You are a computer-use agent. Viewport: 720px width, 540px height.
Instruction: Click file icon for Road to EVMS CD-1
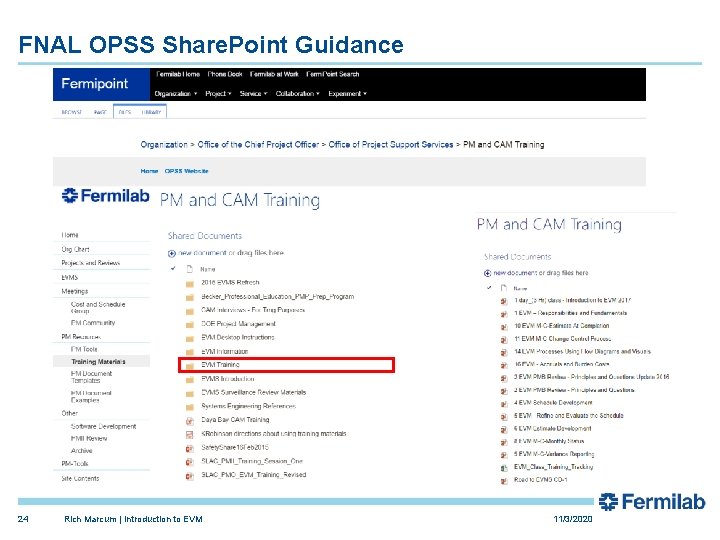pos(504,481)
